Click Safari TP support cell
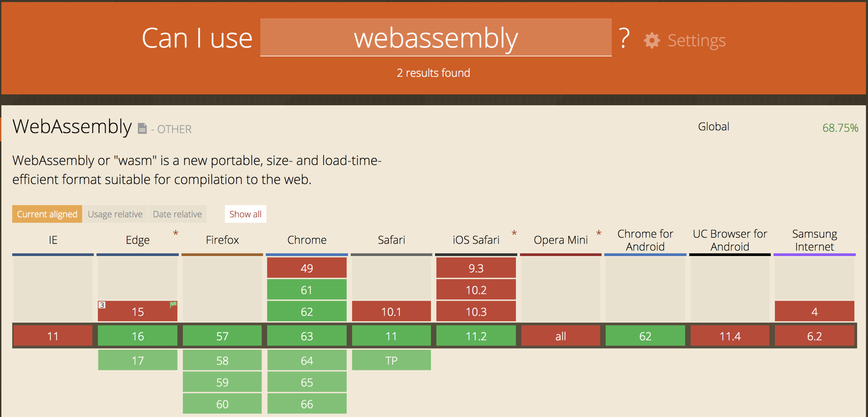Image resolution: width=868 pixels, height=417 pixels. tap(391, 360)
